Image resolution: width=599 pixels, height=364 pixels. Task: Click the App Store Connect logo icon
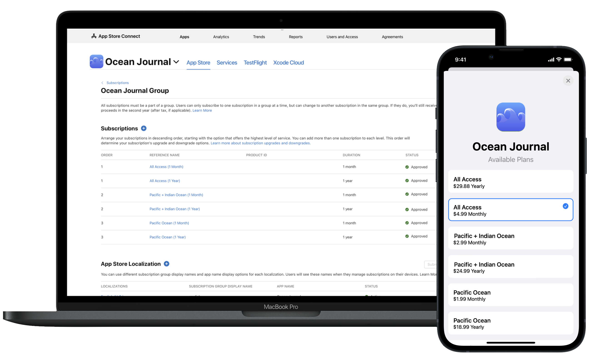click(x=94, y=36)
